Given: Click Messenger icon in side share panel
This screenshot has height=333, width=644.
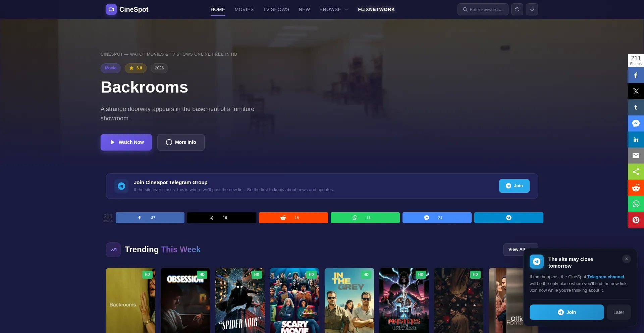Looking at the screenshot, I should 636,123.
